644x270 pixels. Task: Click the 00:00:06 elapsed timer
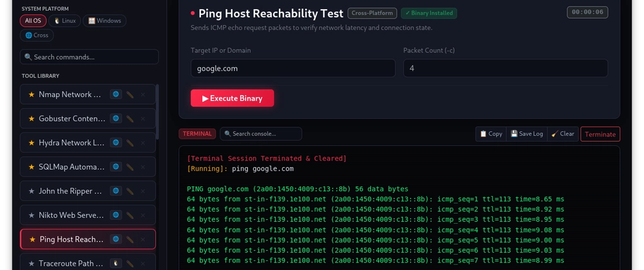pos(587,12)
